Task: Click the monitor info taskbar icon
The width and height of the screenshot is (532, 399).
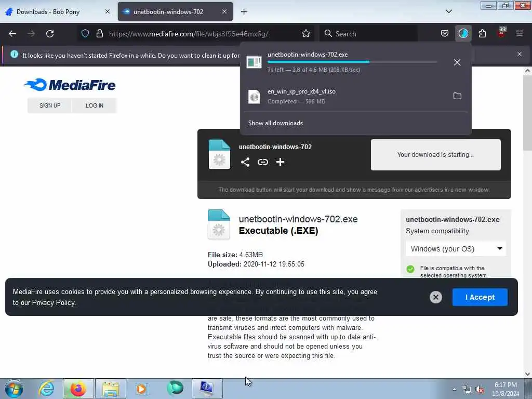Action: coord(207,389)
